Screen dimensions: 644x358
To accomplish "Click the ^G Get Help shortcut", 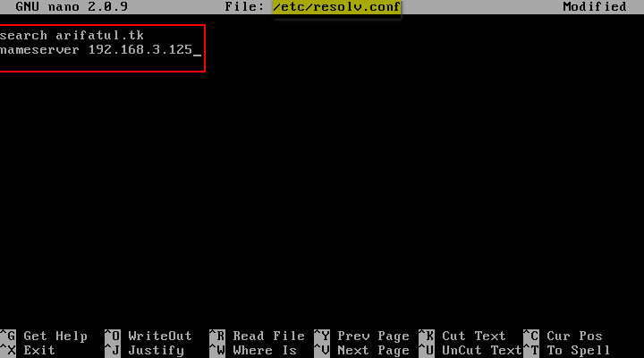I will (44, 336).
